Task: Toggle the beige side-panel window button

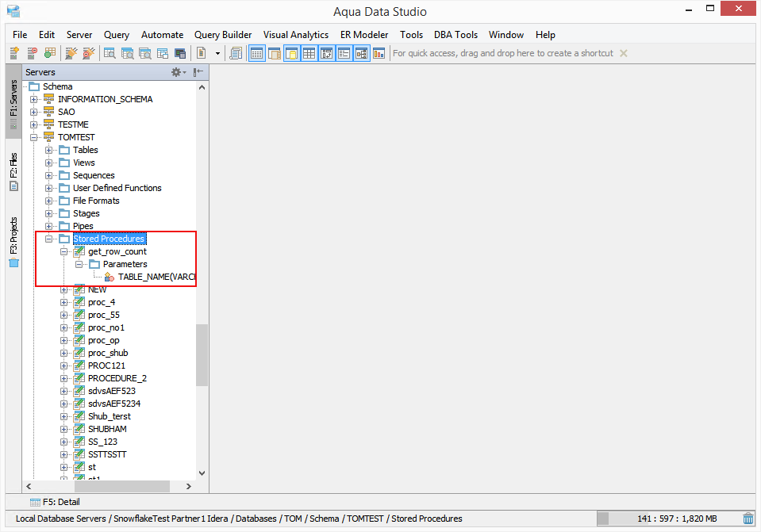Action: [275, 53]
